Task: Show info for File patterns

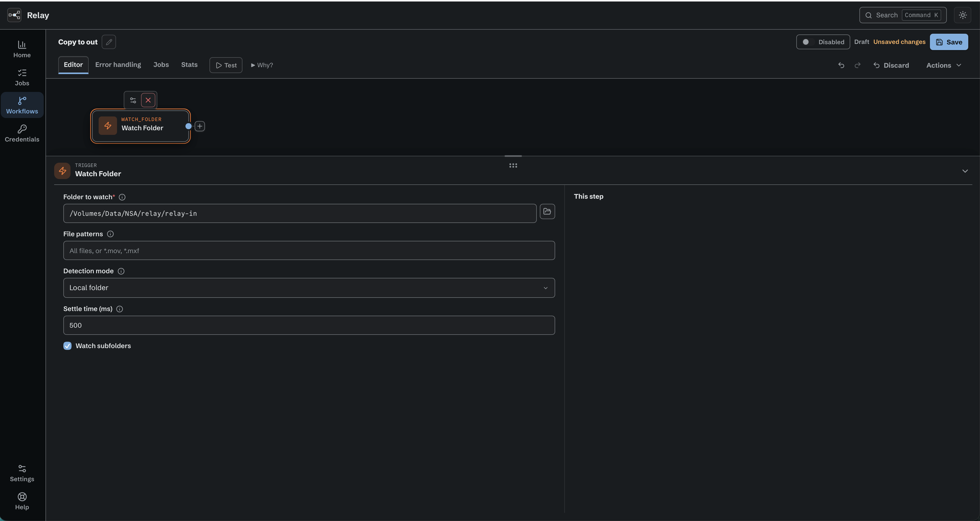Action: point(110,234)
